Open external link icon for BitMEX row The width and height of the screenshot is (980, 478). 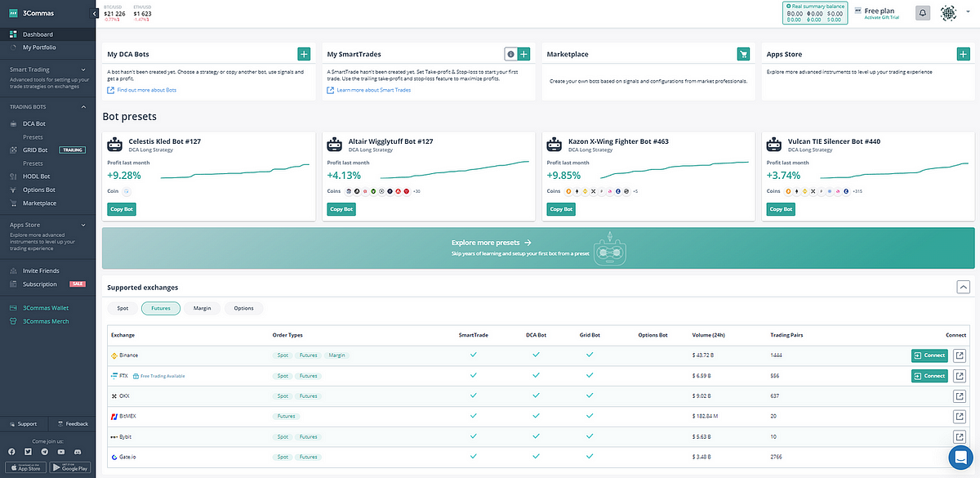pyautogui.click(x=960, y=416)
